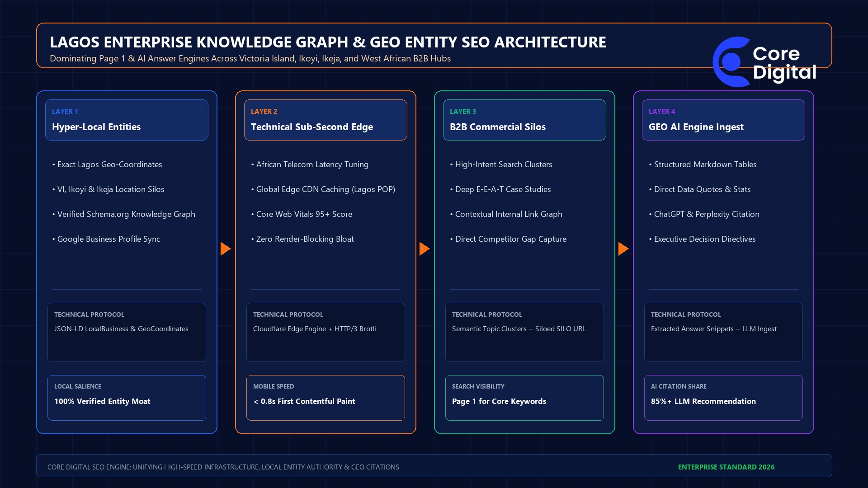Click "Zero Render-Blocking Bloat" bullet
Viewport: 868px width, 488px height.
click(x=302, y=239)
